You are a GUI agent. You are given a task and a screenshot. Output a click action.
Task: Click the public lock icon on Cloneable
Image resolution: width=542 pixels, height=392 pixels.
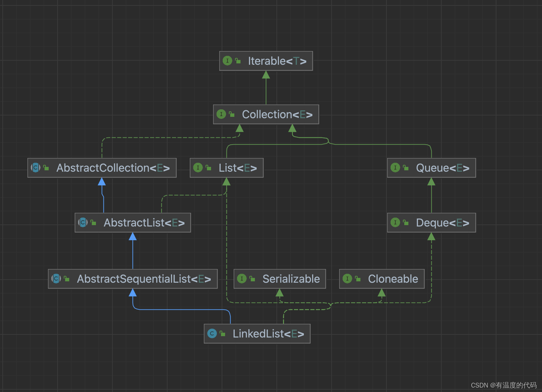[358, 279]
